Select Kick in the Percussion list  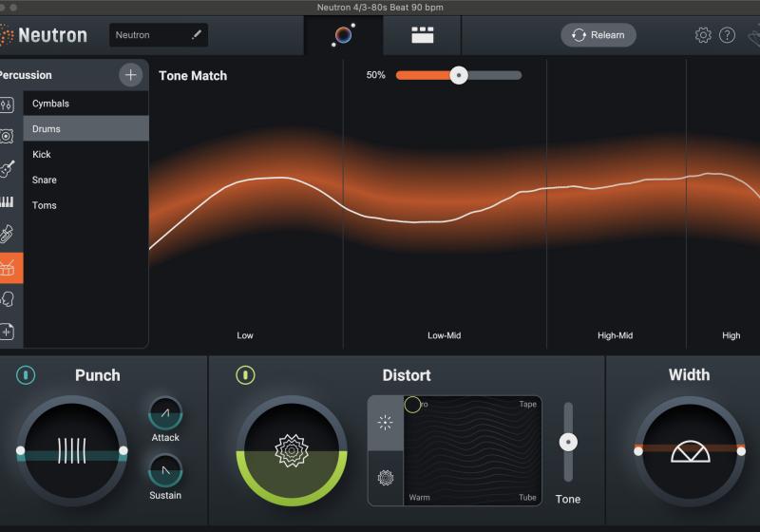coord(85,154)
